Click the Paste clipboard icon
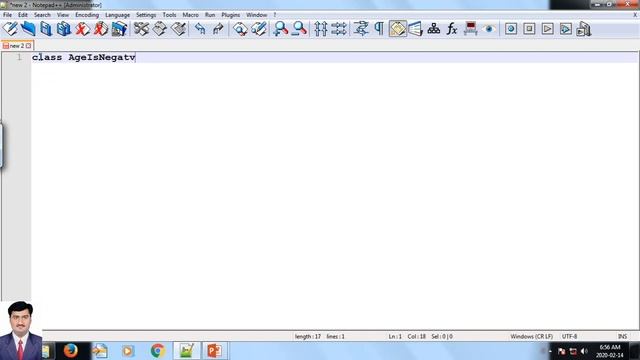 [178, 29]
